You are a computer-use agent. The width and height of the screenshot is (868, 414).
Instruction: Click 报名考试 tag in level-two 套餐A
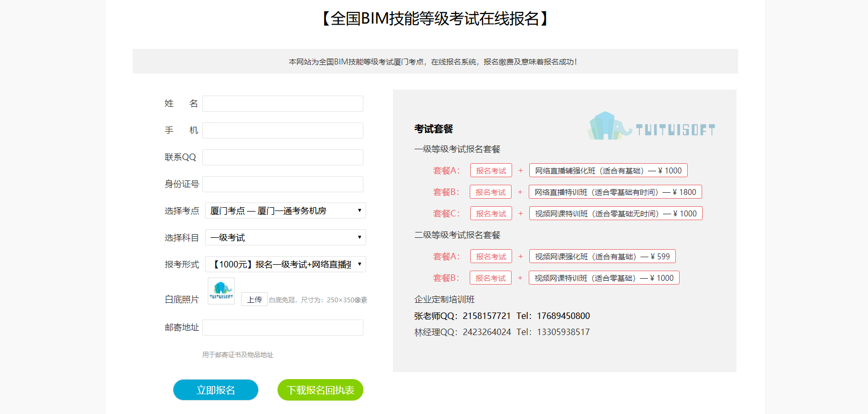click(x=491, y=257)
